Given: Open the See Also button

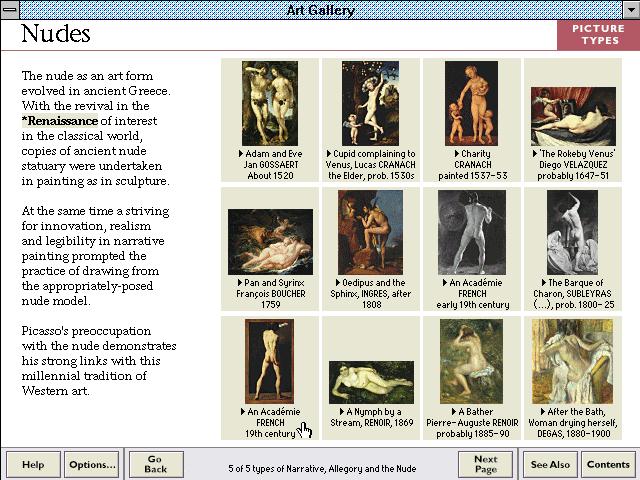Looking at the screenshot, I should (x=550, y=464).
